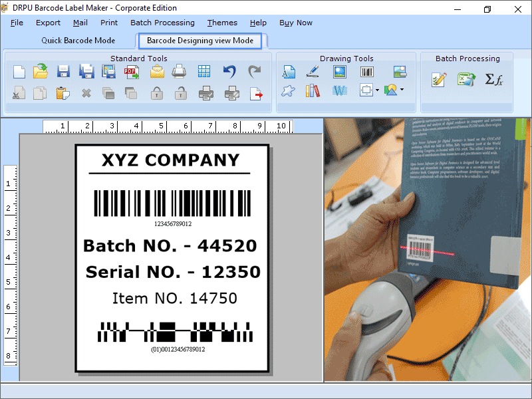
Task: Undo the last action
Action: tap(229, 72)
